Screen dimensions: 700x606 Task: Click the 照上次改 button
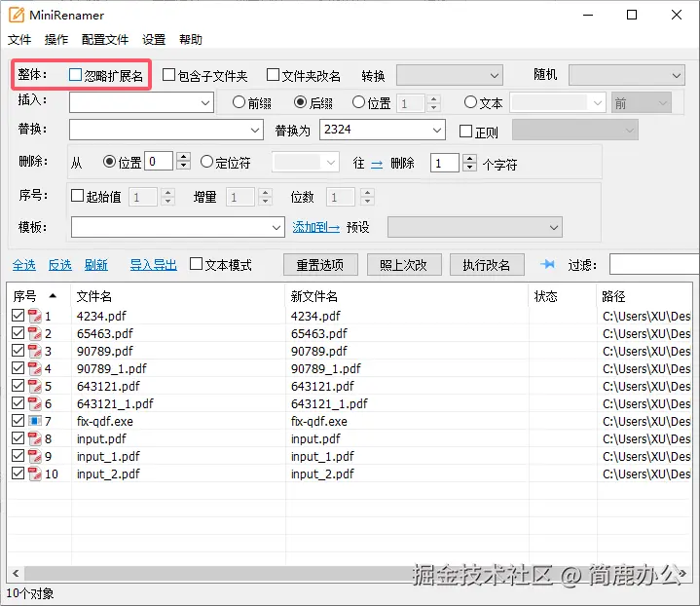404,265
